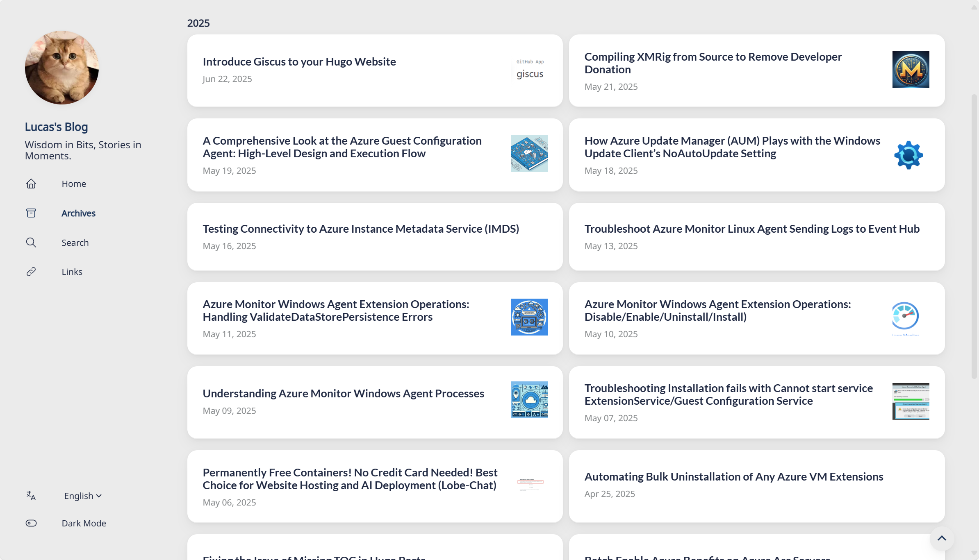This screenshot has width=979, height=560.
Task: Open Lucas's Blog title link
Action: pyautogui.click(x=57, y=127)
